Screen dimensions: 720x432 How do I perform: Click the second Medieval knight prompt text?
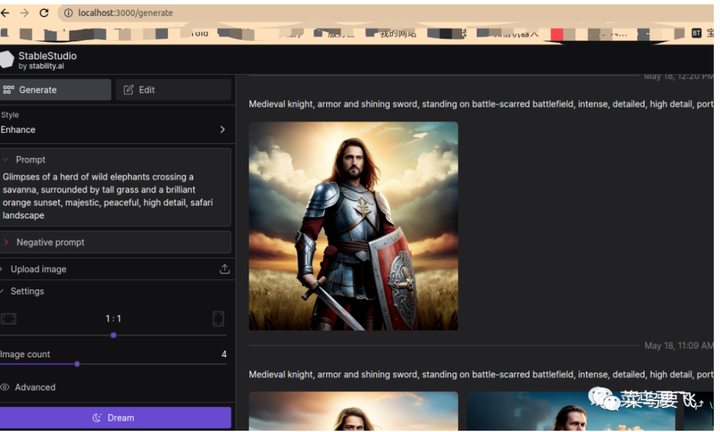(481, 375)
